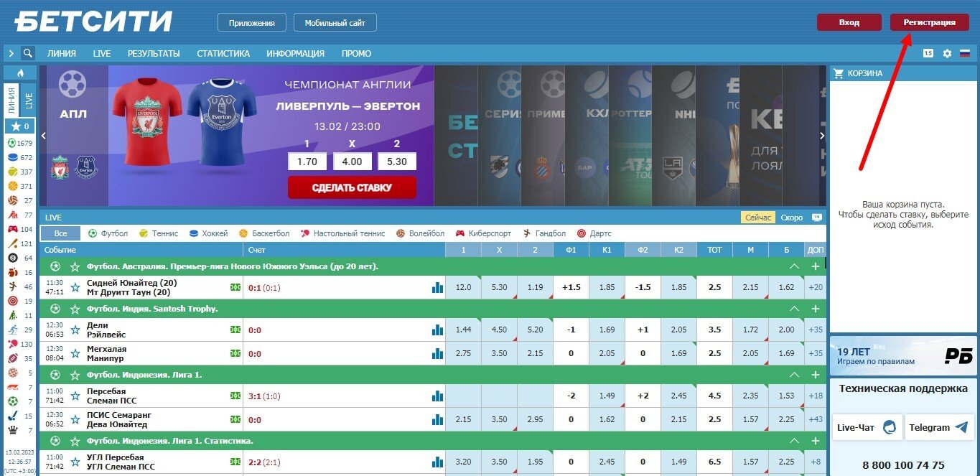Advance banner carousel with right arrow
The height and width of the screenshot is (476, 980).
tap(822, 136)
